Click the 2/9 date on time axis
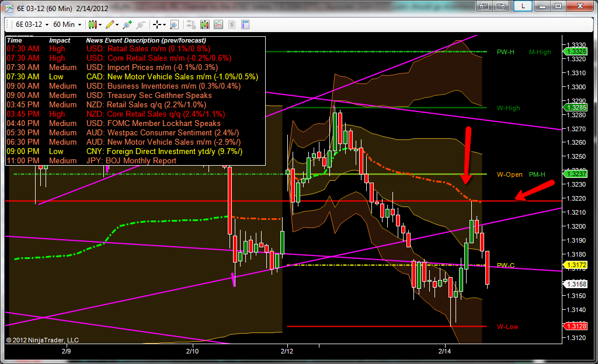The width and height of the screenshot is (598, 364). coord(66,351)
